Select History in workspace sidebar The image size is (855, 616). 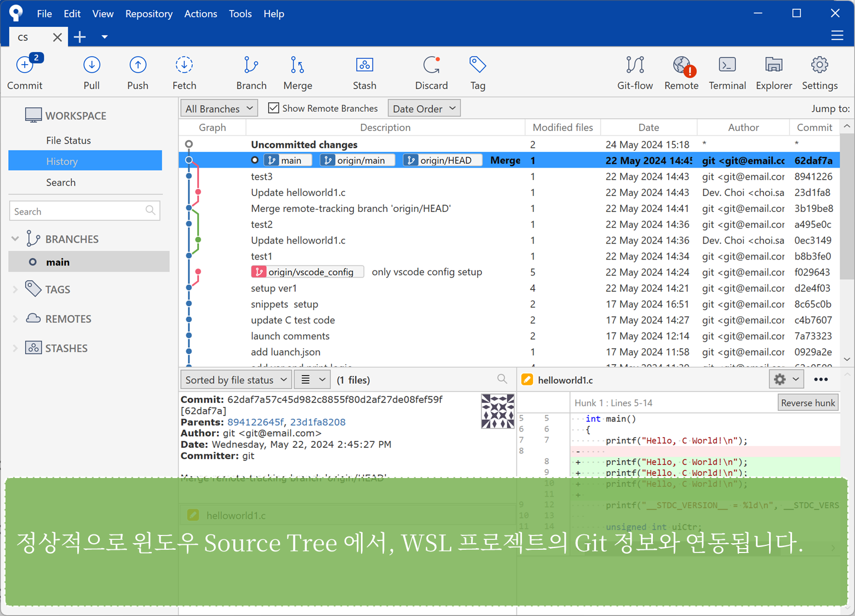[85, 161]
